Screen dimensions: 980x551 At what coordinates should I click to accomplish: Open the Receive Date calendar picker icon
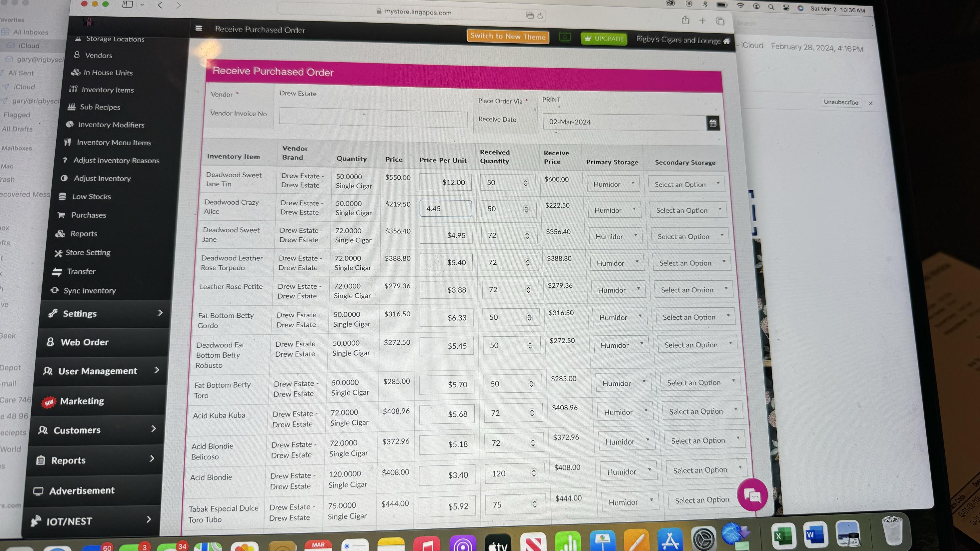tap(713, 123)
